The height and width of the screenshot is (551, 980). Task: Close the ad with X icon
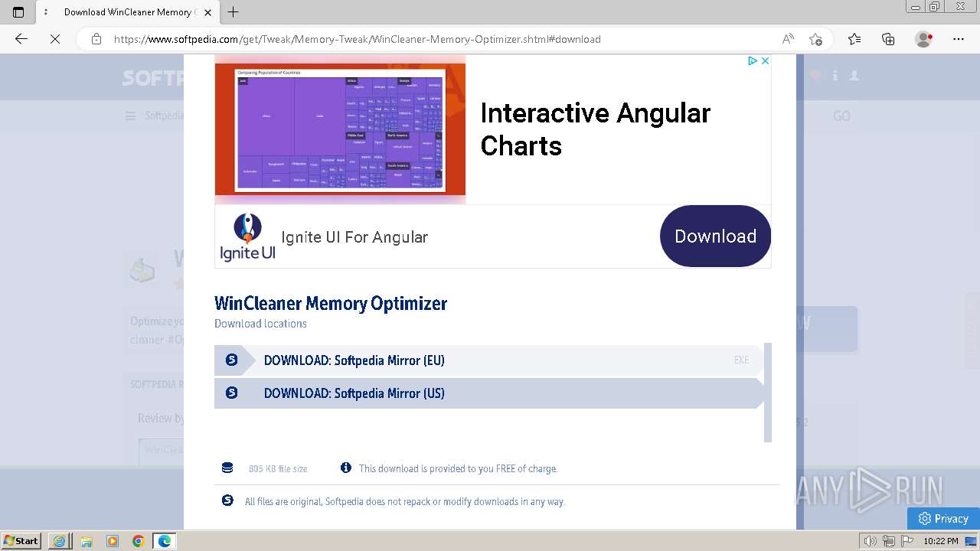click(765, 61)
